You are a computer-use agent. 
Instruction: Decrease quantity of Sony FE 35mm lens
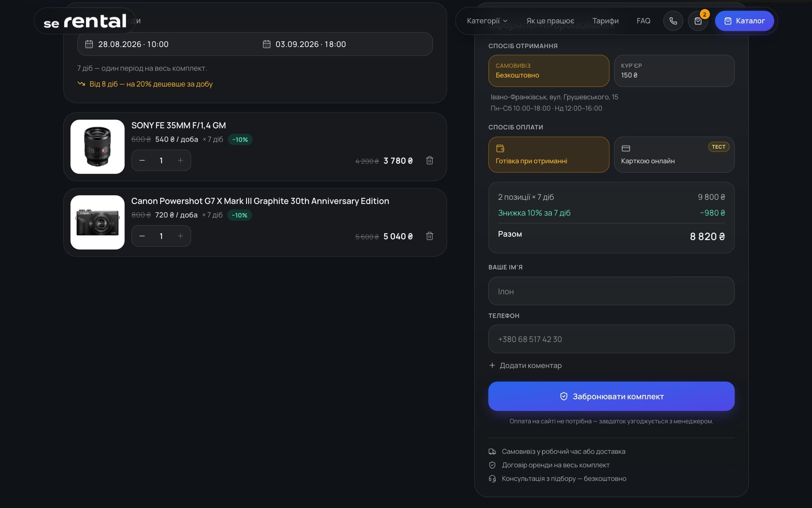(x=142, y=161)
